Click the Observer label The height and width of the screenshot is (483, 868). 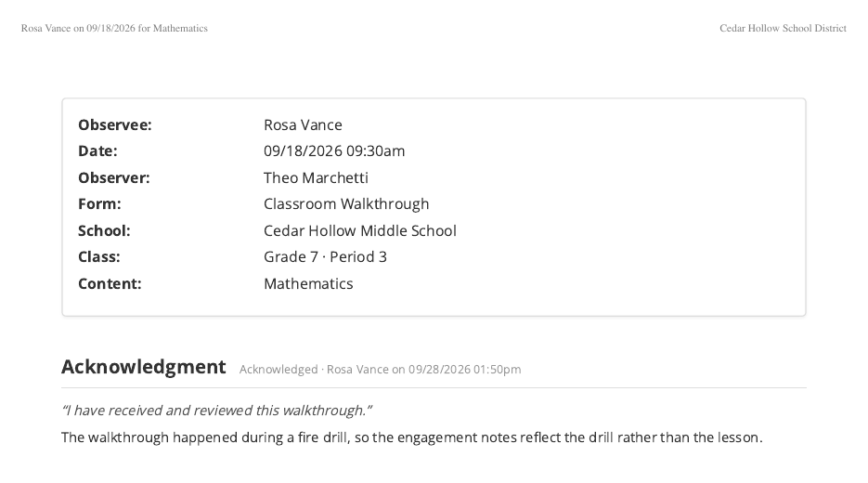click(x=114, y=177)
